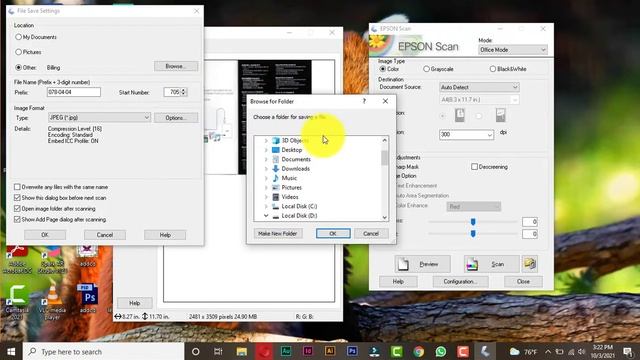Select the Music folder in tree
Image resolution: width=640 pixels, height=360 pixels.
click(289, 178)
